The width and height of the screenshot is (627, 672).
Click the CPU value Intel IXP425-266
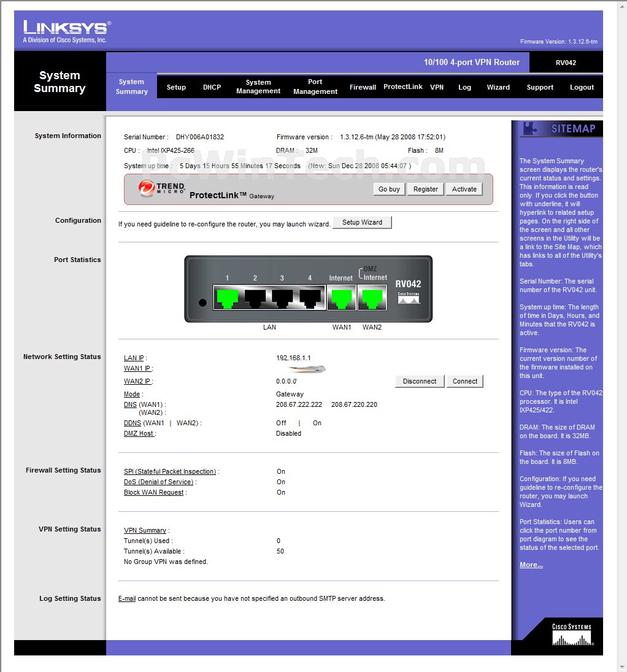(171, 151)
